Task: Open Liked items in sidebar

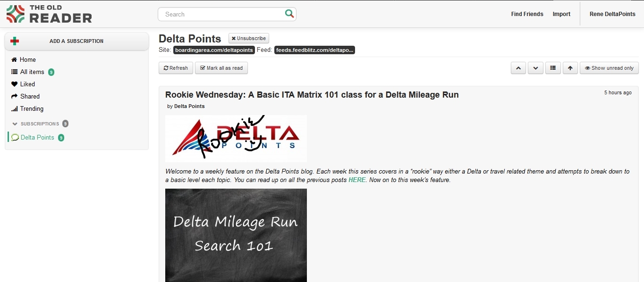Action: [27, 84]
